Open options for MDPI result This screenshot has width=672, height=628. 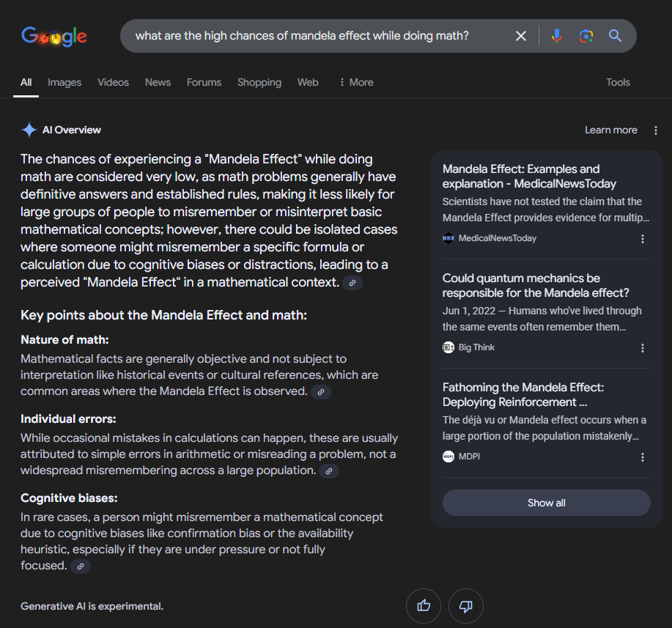click(x=643, y=457)
